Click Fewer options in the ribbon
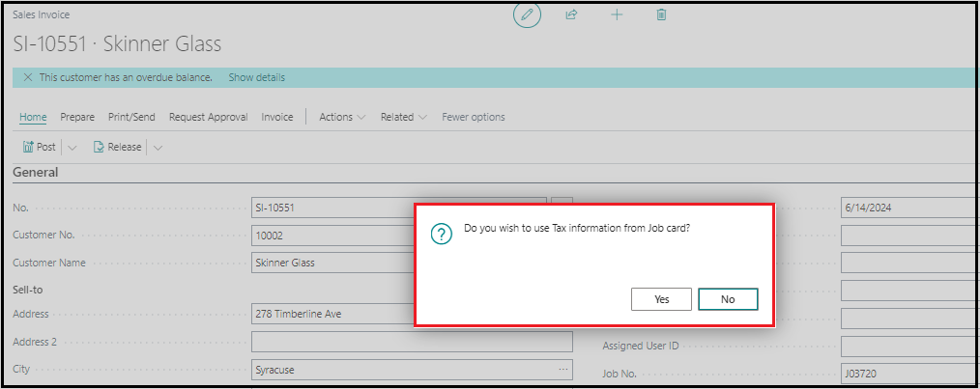Image resolution: width=980 pixels, height=389 pixels. (x=474, y=117)
